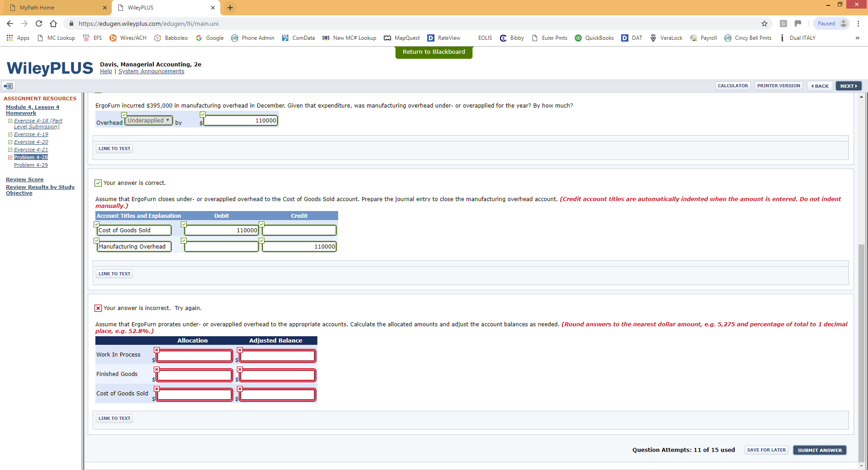Bookmark this page with the star icon
Viewport: 868px width, 470px height.
pyautogui.click(x=764, y=23)
